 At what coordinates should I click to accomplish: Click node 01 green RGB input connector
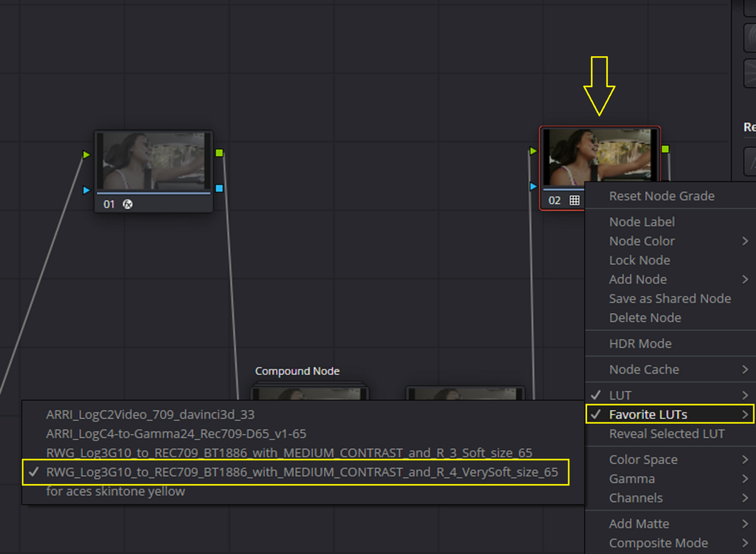click(87, 154)
